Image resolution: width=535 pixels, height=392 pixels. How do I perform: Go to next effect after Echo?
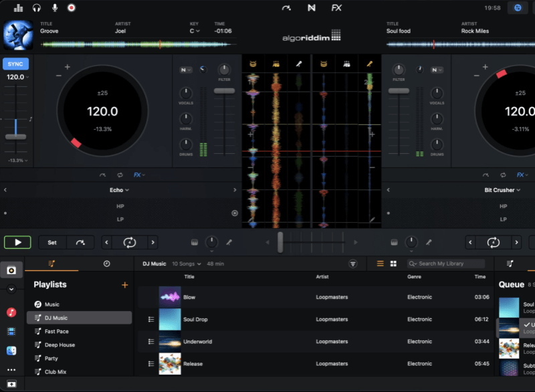(235, 190)
